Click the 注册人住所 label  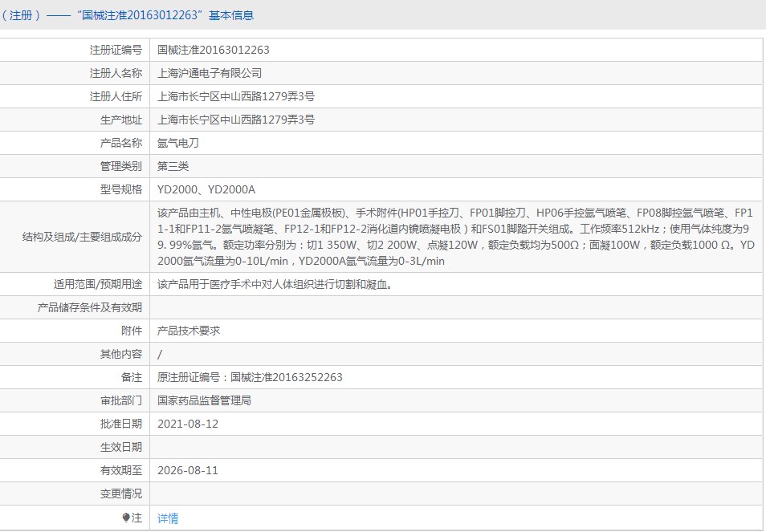116,96
